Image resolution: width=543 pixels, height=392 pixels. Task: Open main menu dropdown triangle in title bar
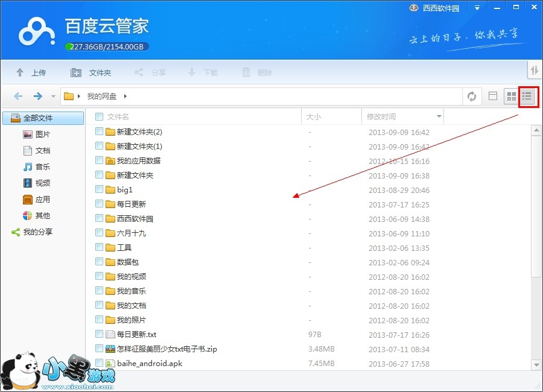(477, 8)
